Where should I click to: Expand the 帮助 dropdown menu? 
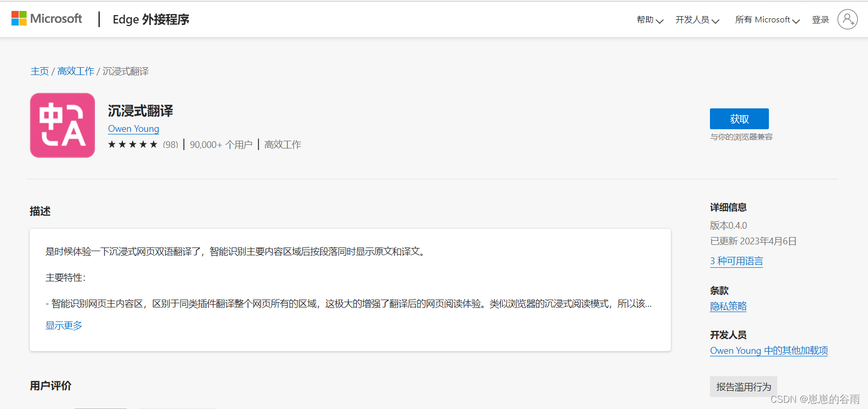[650, 20]
